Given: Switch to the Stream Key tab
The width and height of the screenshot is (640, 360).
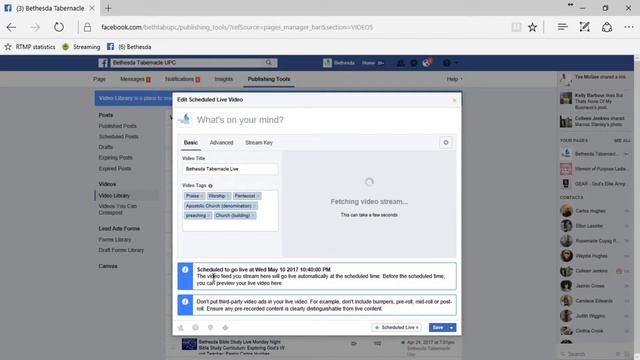Looking at the screenshot, I should coord(259,143).
